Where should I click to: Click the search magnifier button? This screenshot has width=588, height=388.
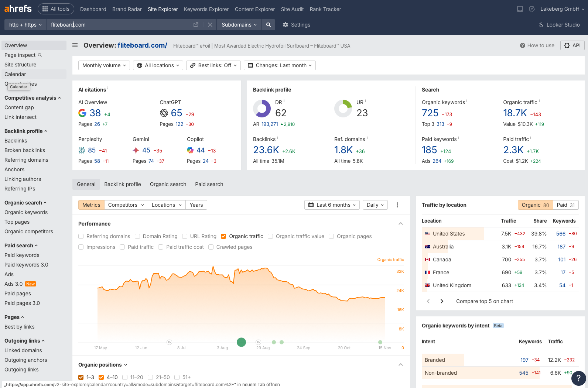pyautogui.click(x=269, y=25)
